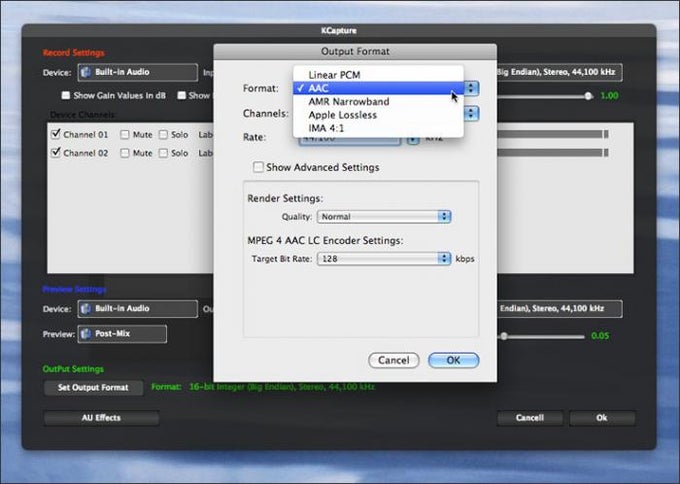Click the preview volume slider knob at 0.05
The image size is (680, 484).
pos(503,336)
